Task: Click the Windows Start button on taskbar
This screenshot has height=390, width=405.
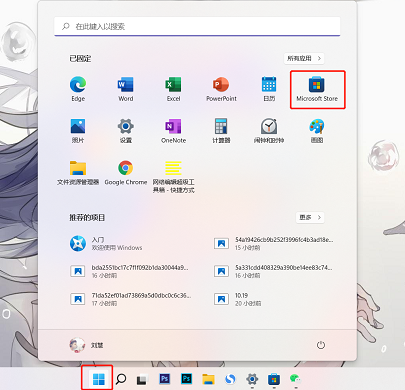Action: [x=99, y=379]
